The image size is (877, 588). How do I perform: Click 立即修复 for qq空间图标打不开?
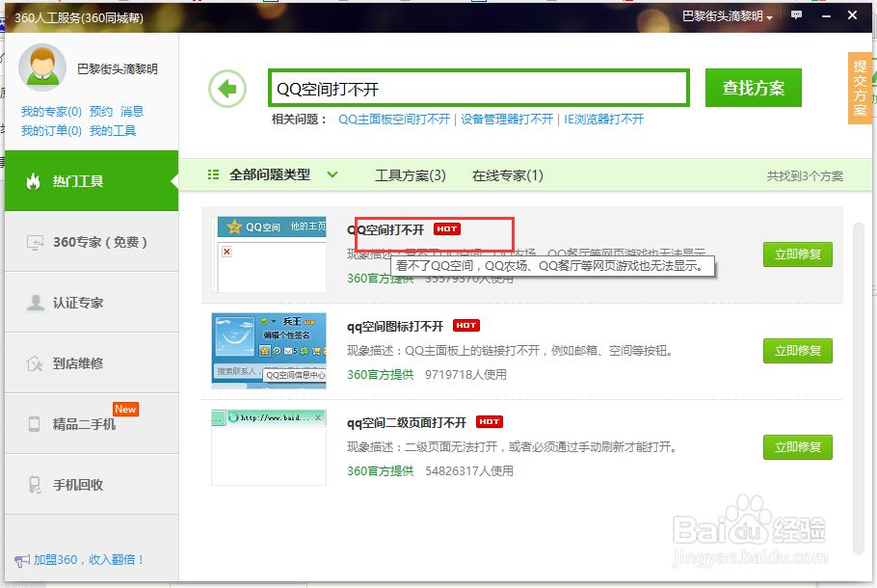click(798, 351)
